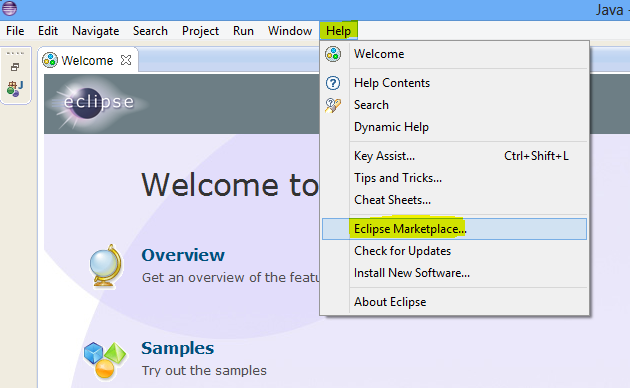Click the Overview link heading

tap(183, 255)
